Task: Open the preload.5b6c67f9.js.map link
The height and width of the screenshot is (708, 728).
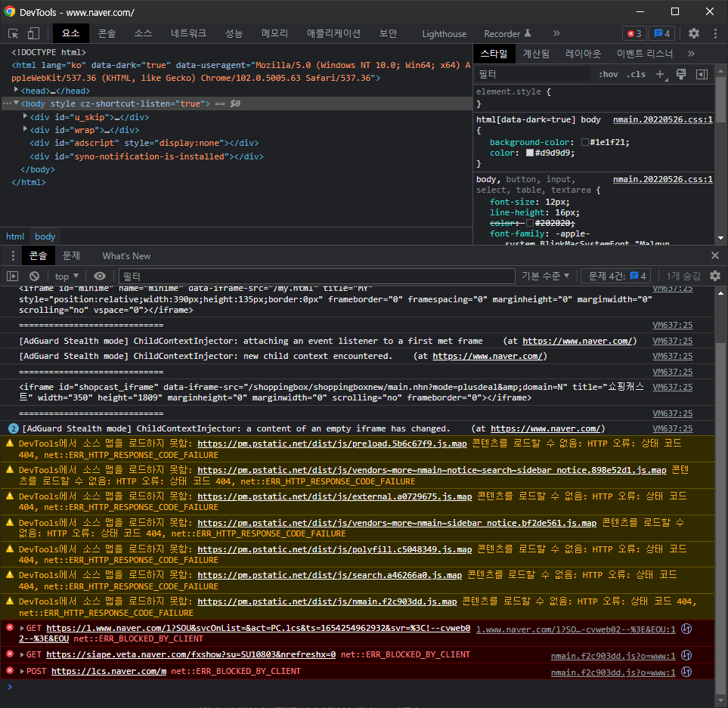Action: point(332,444)
